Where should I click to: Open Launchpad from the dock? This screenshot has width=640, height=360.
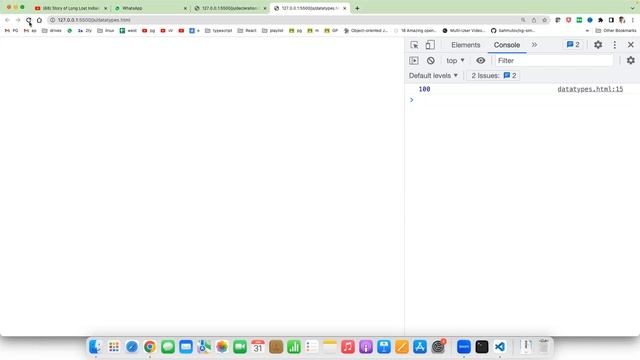114,347
